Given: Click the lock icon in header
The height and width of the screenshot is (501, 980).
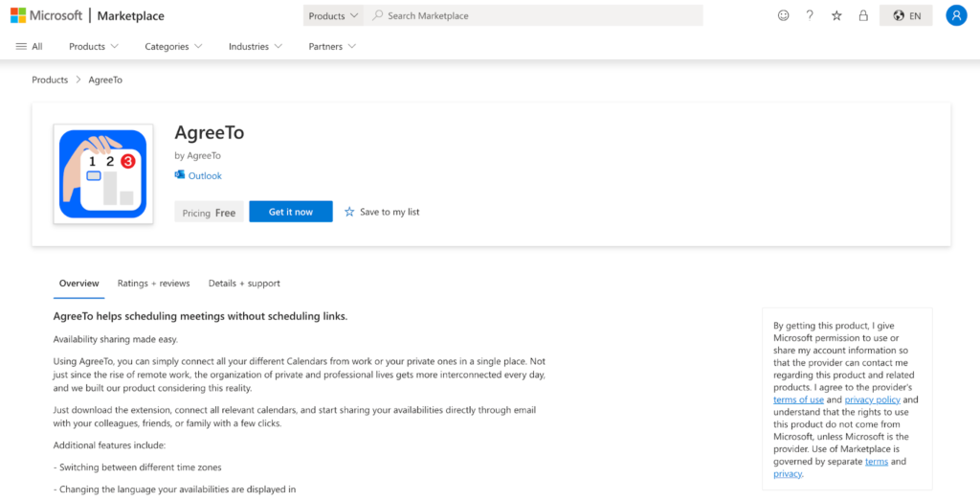Looking at the screenshot, I should coord(863,15).
